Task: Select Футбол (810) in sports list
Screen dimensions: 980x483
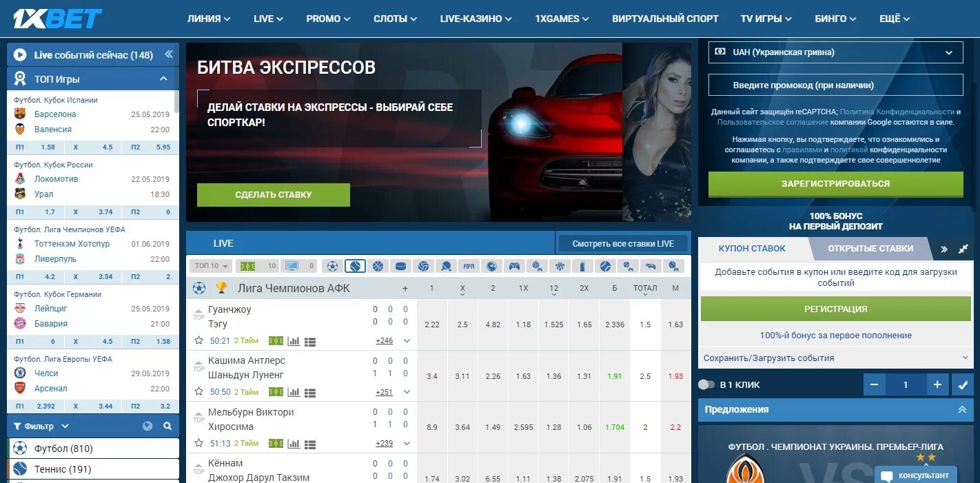Action: (x=93, y=449)
